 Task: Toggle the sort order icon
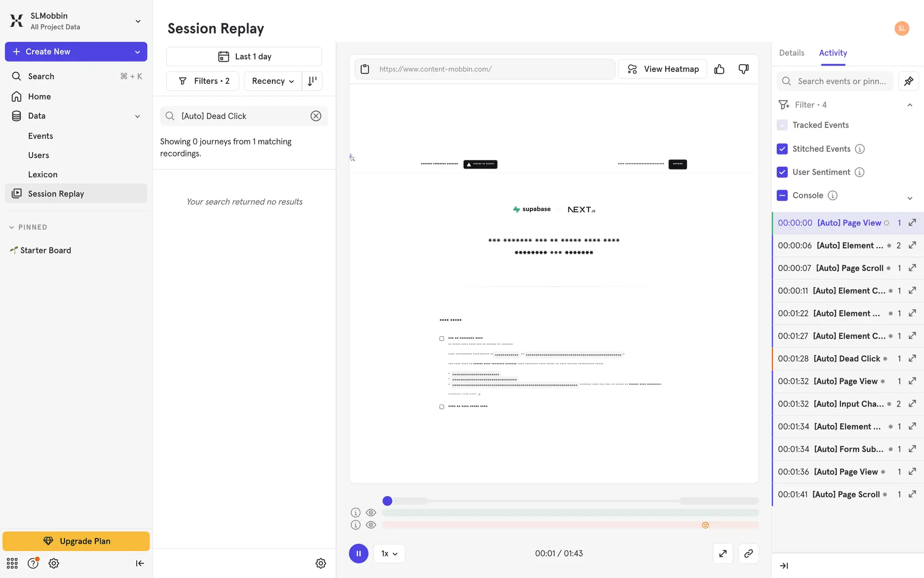tap(312, 81)
